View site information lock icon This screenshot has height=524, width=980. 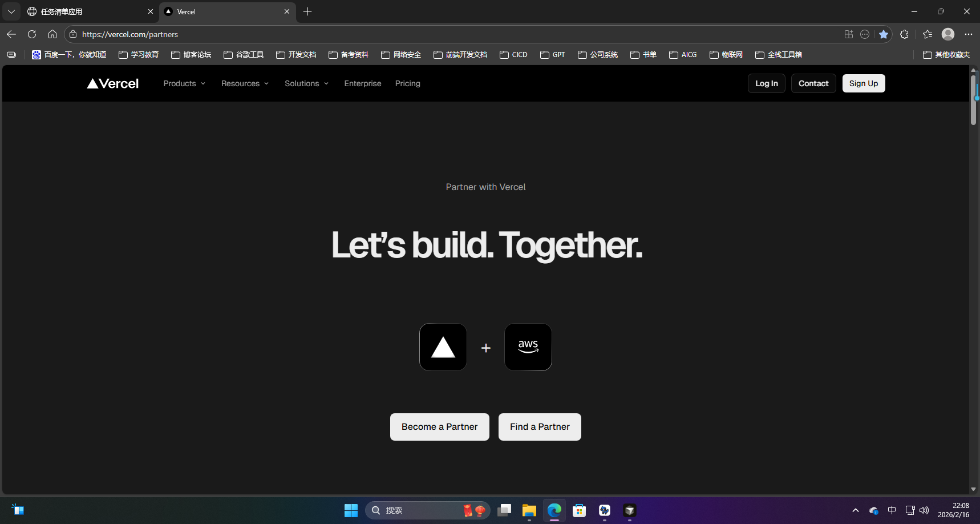point(73,34)
